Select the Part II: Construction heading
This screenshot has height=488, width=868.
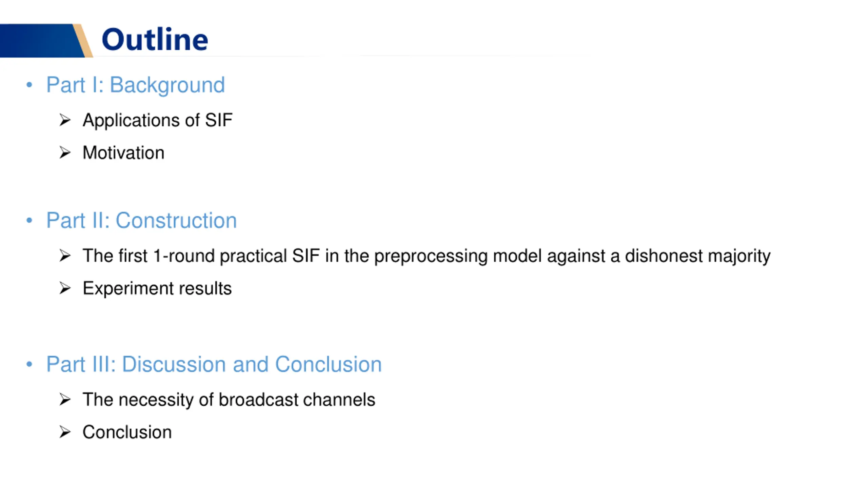pos(141,220)
